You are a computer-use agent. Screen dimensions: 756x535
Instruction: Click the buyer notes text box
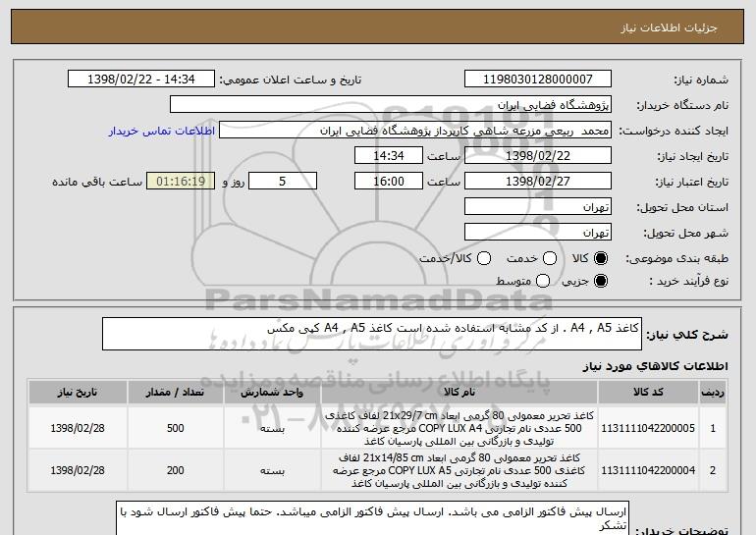372,518
